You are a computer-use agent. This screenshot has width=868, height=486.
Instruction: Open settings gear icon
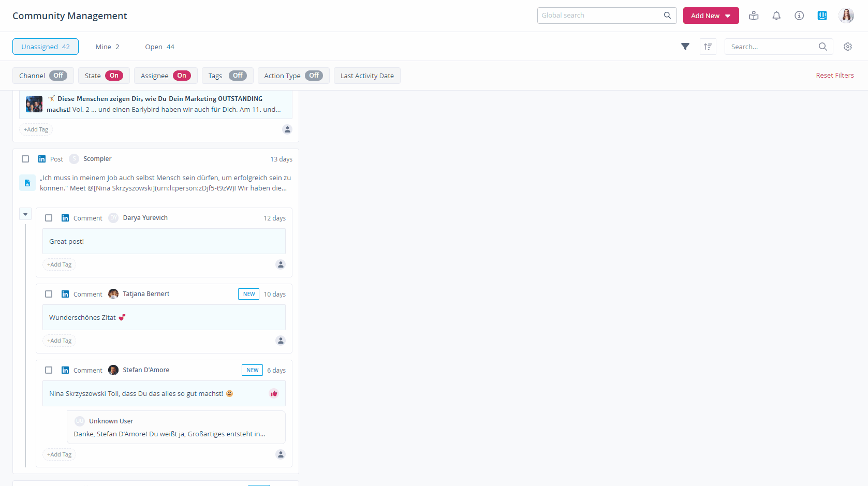pyautogui.click(x=848, y=47)
